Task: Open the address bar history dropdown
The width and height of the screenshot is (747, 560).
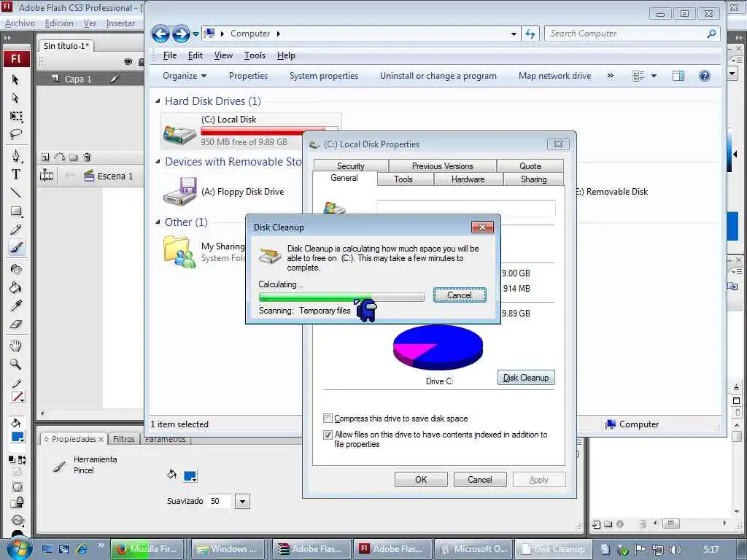Action: coord(514,34)
